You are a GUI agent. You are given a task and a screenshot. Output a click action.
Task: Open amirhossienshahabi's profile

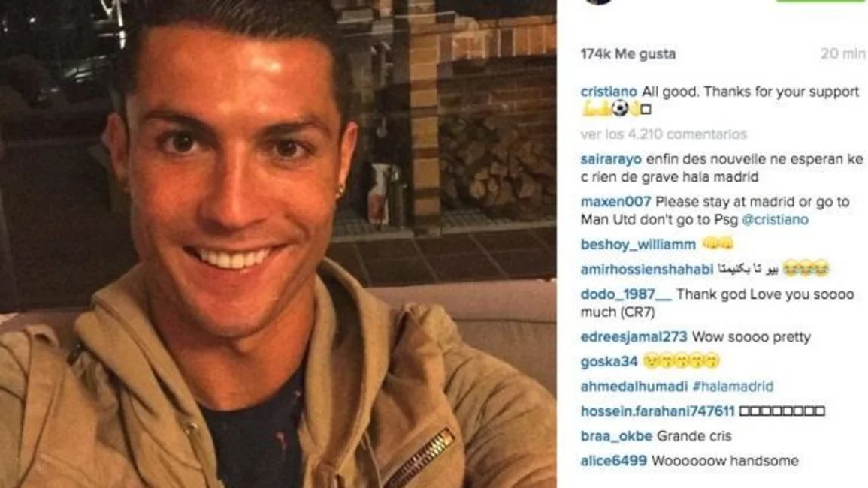(x=646, y=270)
